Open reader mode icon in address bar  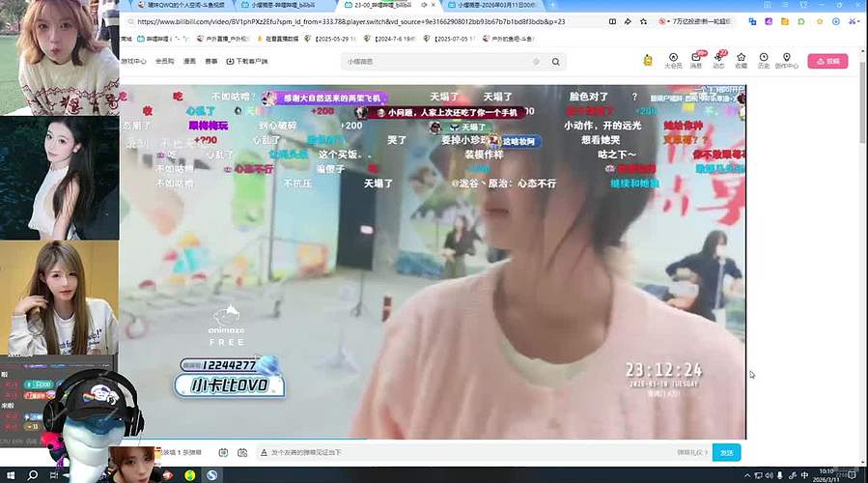[612, 21]
